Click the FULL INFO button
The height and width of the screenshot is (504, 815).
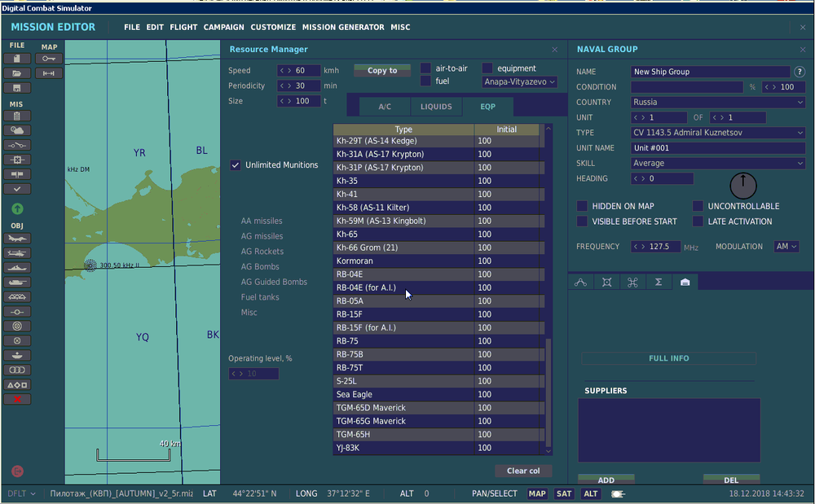[668, 358]
